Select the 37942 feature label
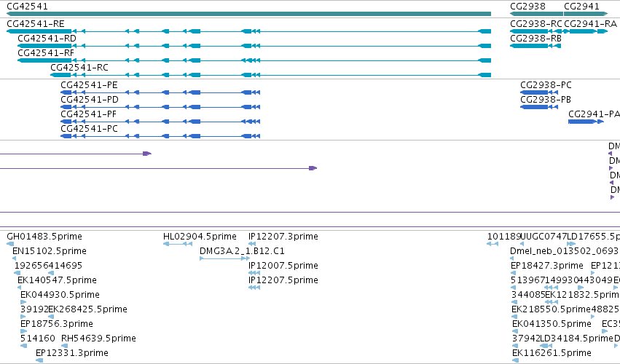 [526, 339]
